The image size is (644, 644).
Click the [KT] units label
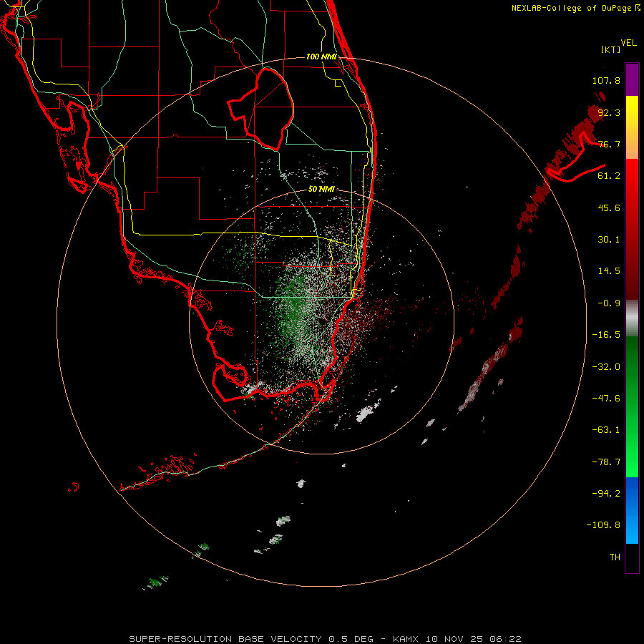click(x=611, y=49)
